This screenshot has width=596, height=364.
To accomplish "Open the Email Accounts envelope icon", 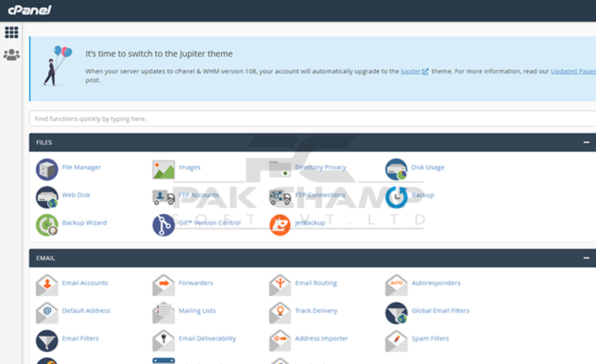I will [47, 285].
